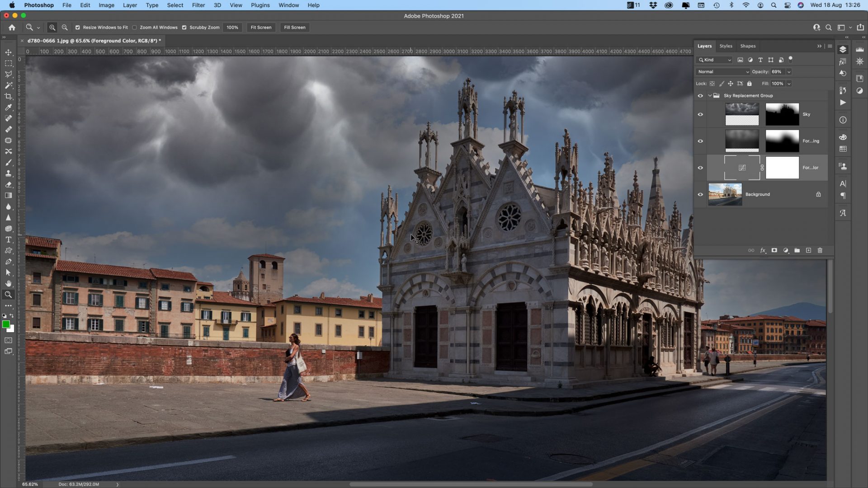This screenshot has width=868, height=488.
Task: Open the Swatches grid panel icon
Action: pos(843,149)
